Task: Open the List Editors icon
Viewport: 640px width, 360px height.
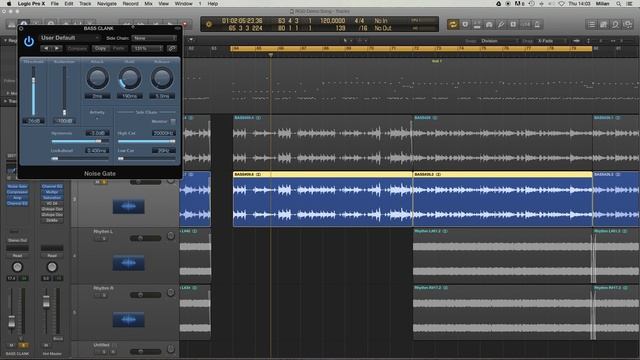Action: point(591,24)
